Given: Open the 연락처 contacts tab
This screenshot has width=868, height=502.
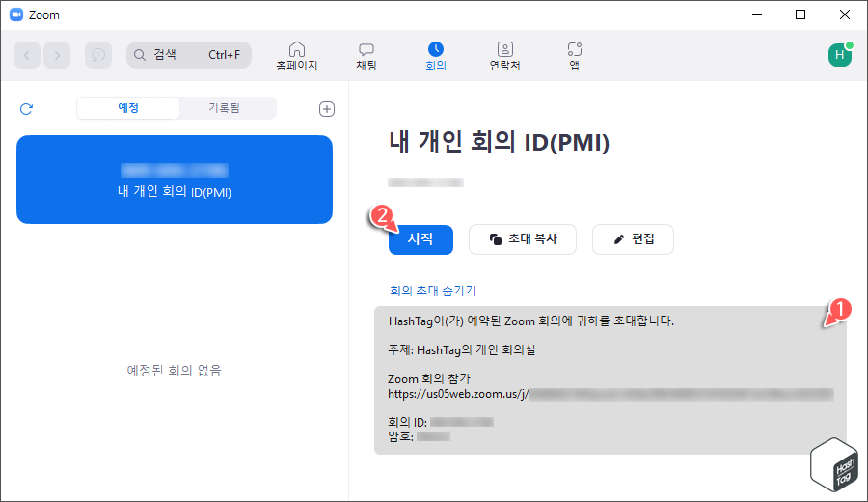Looking at the screenshot, I should coord(504,56).
